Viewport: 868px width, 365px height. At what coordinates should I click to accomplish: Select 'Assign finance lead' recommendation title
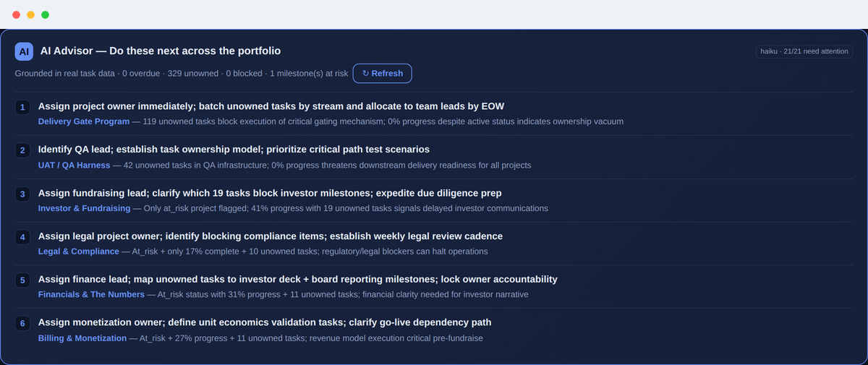click(298, 279)
